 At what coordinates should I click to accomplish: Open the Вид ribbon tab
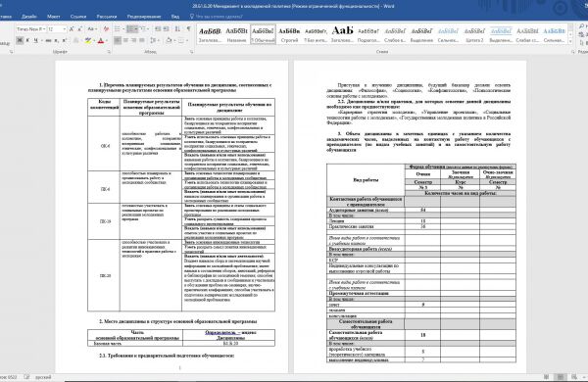tap(175, 17)
